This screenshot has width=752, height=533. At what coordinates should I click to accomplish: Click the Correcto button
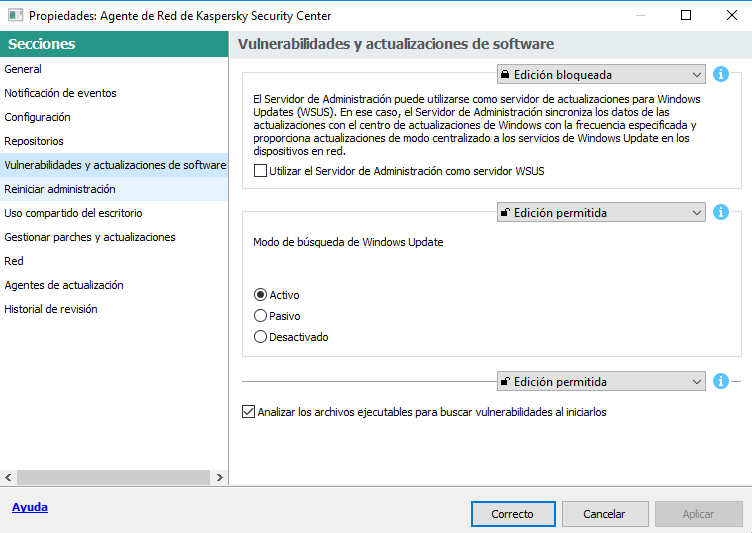[x=513, y=514]
